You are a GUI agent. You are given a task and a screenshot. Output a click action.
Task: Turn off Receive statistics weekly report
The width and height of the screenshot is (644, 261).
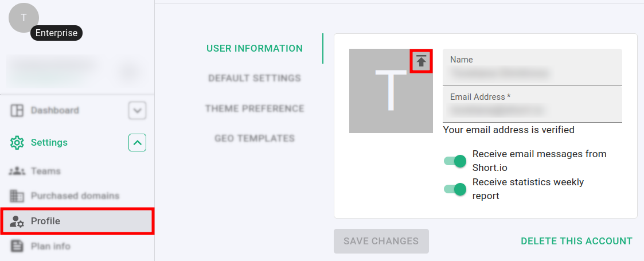point(455,189)
